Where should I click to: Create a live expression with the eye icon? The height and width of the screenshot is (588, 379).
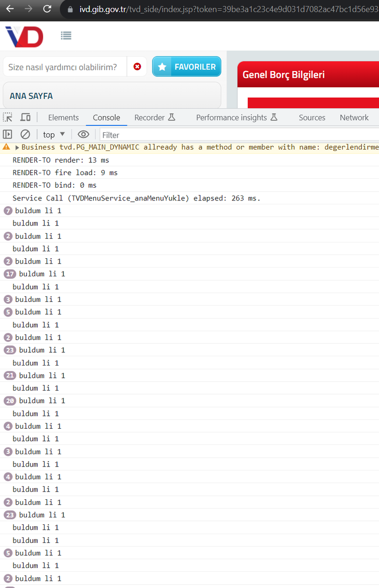[x=84, y=134]
